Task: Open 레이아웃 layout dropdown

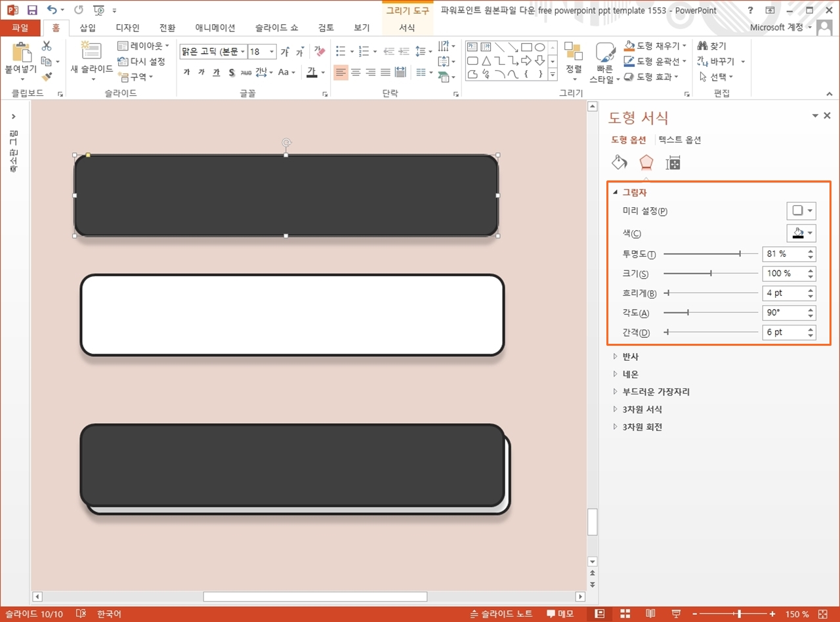Action: 143,46
